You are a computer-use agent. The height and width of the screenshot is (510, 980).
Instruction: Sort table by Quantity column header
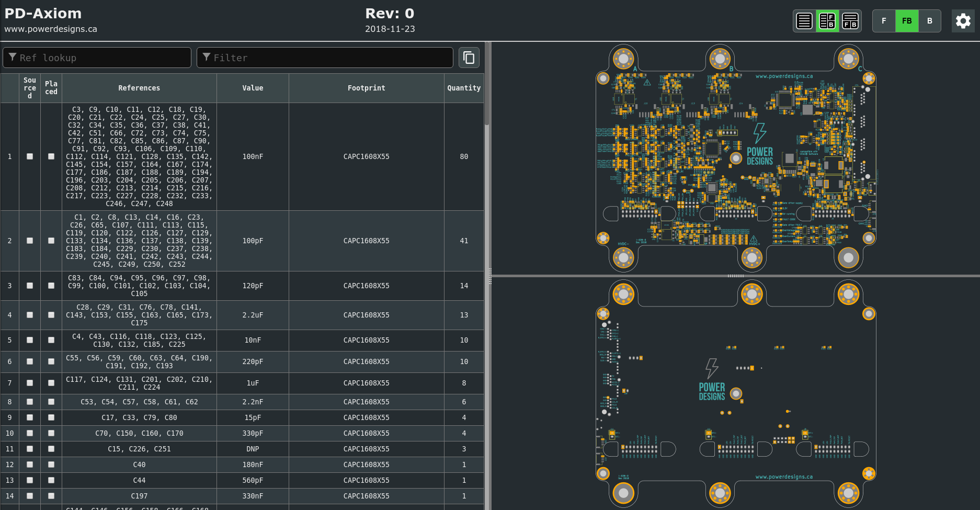click(x=463, y=88)
